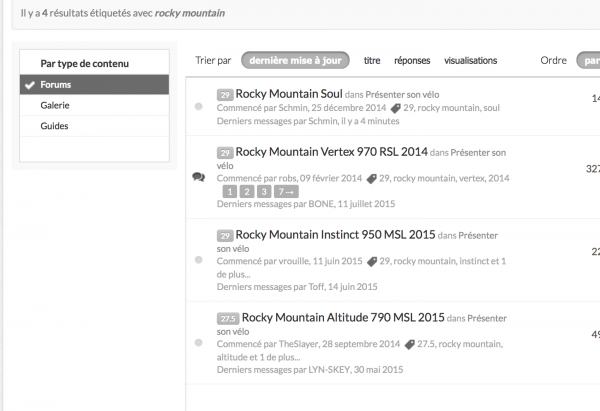Viewport: 600px width, 411px height.
Task: Click 'il y a 4 minutes' timestamp
Action: coord(370,121)
